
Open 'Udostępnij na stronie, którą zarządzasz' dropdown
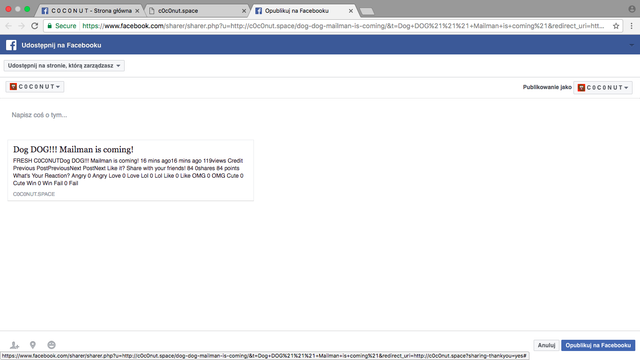pyautogui.click(x=64, y=65)
